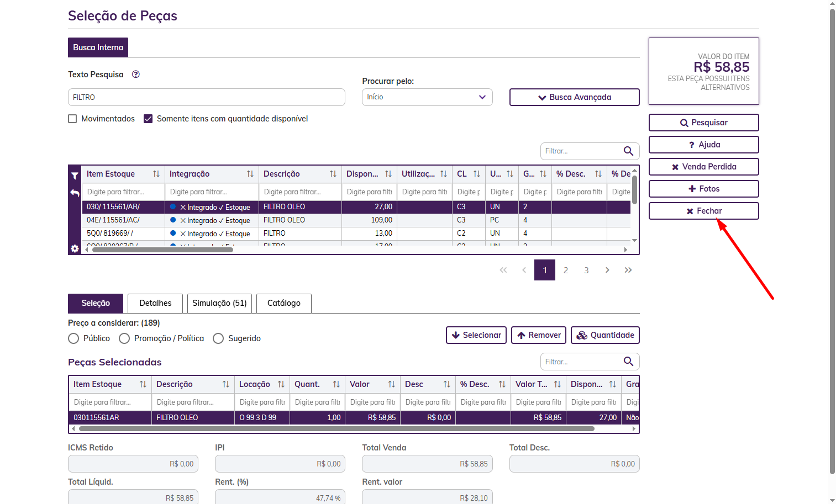Select the Público price option
Image resolution: width=836 pixels, height=504 pixels.
(x=73, y=338)
